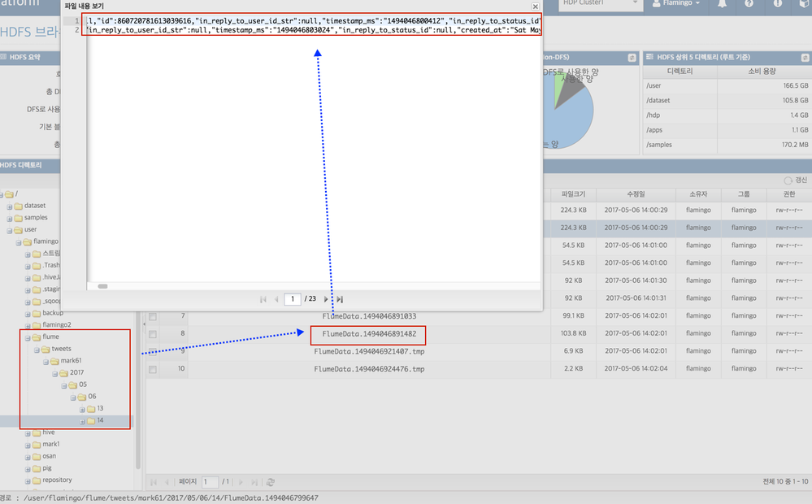This screenshot has width=812, height=504.
Task: Go to previous page in file viewer
Action: pyautogui.click(x=276, y=299)
